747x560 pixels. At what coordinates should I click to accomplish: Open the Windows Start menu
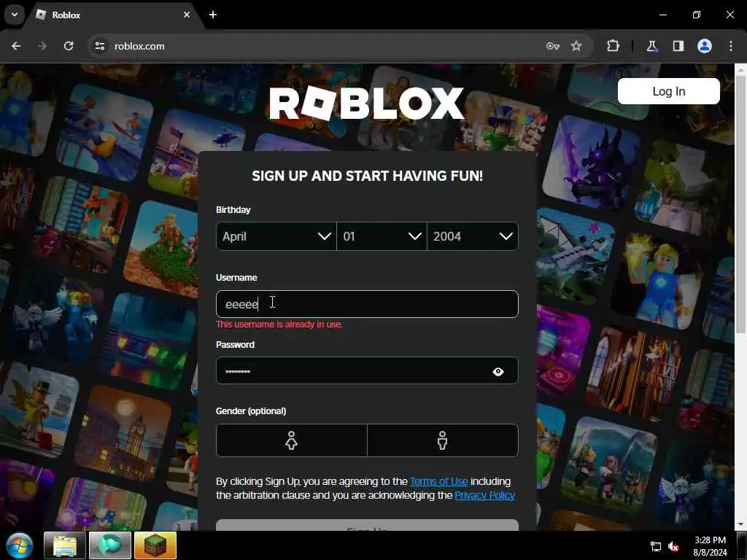pos(19,545)
